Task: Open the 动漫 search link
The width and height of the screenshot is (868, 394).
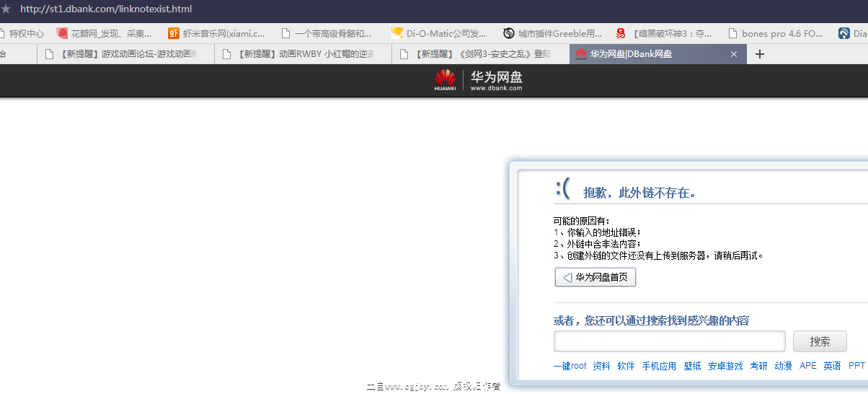Action: (x=784, y=366)
